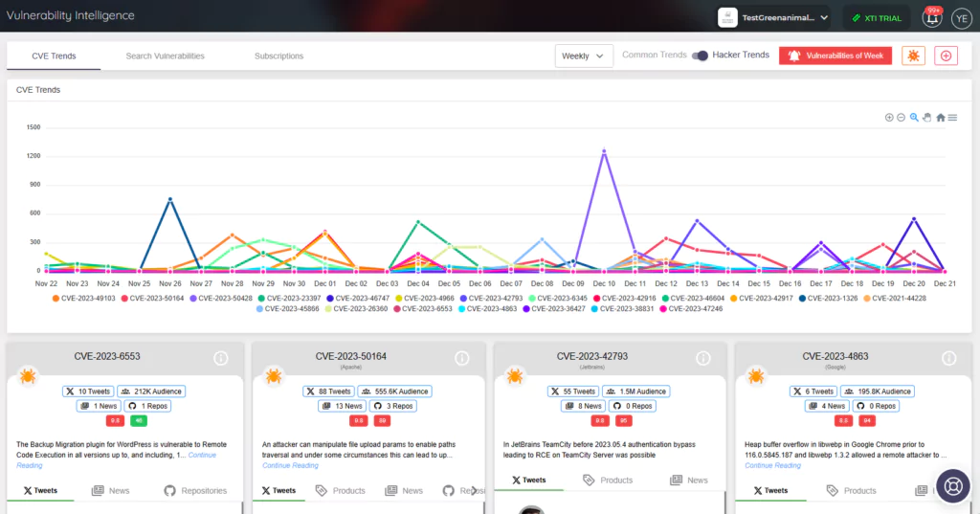Click the 1.5M Audience badge
The width and height of the screenshot is (980, 514).
click(x=635, y=391)
